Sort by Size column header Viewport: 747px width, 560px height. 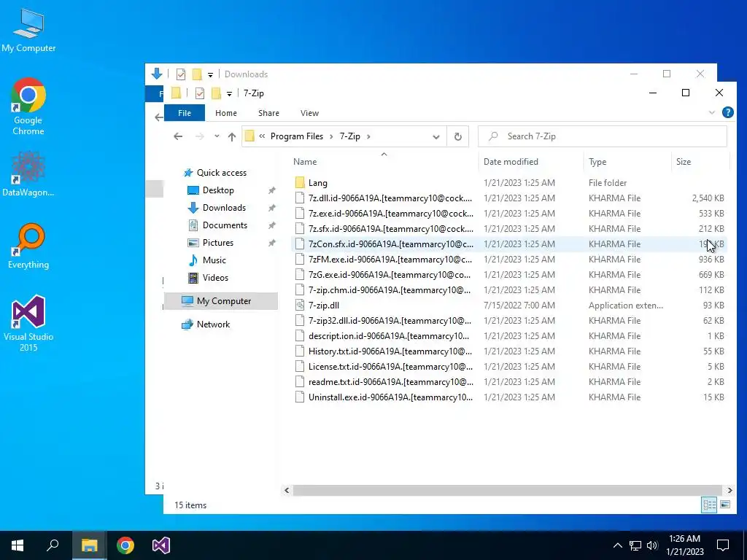(700, 161)
